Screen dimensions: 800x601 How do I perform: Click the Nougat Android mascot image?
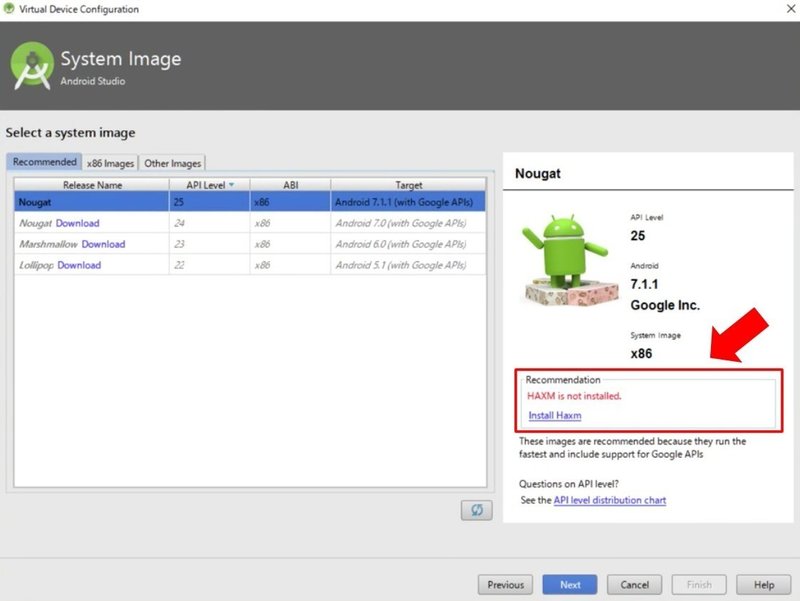click(x=569, y=260)
